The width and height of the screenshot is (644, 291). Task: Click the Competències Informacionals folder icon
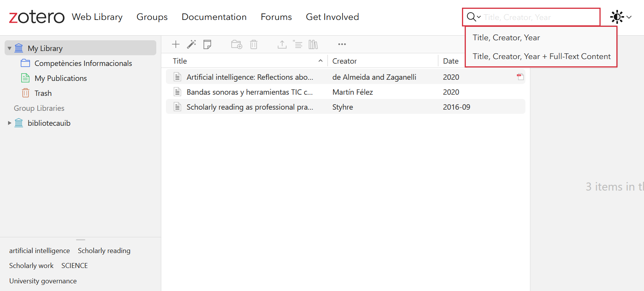pyautogui.click(x=25, y=63)
